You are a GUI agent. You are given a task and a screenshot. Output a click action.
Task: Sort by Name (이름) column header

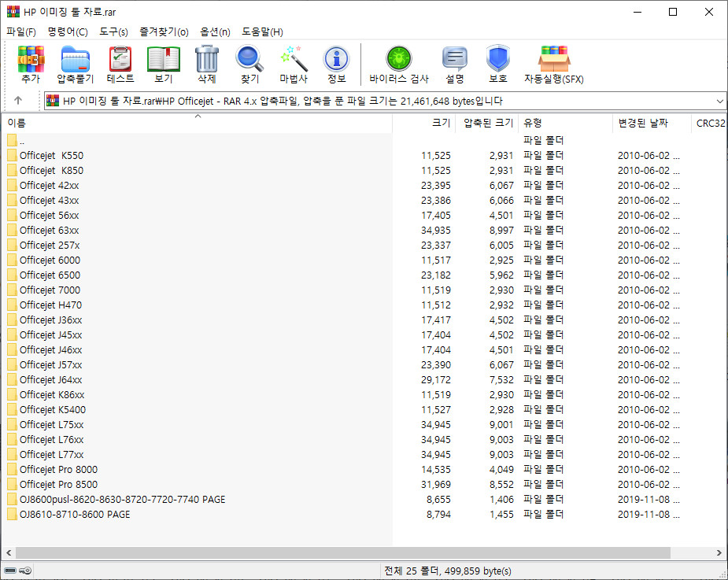coord(198,123)
